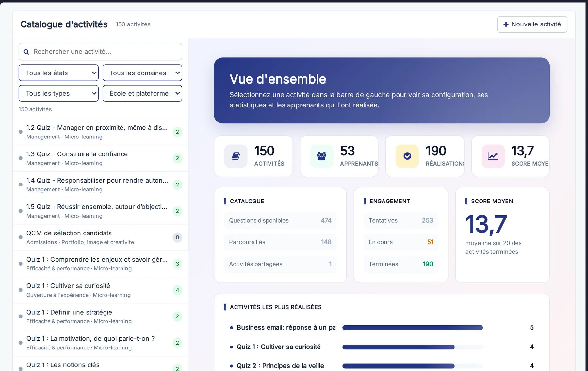Click the Activités partagées row
The width and height of the screenshot is (588, 371).
[x=280, y=264]
